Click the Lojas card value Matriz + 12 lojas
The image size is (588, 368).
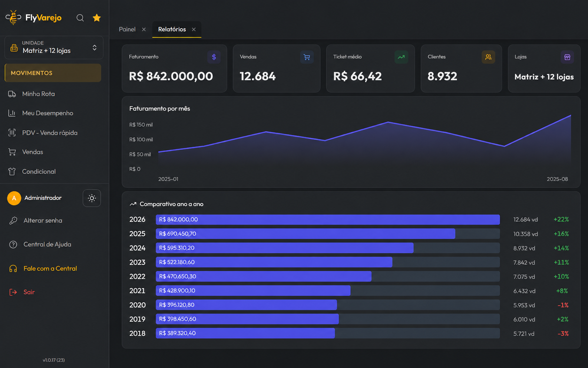click(x=544, y=77)
